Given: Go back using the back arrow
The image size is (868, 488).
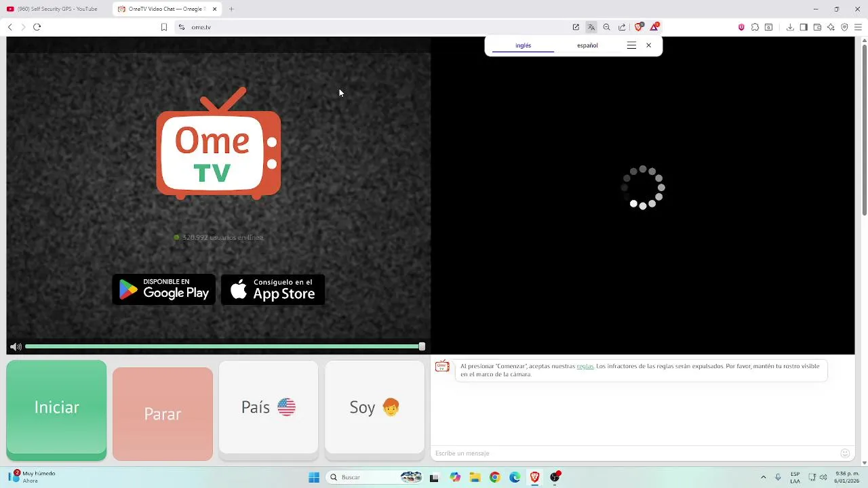Looking at the screenshot, I should (9, 27).
